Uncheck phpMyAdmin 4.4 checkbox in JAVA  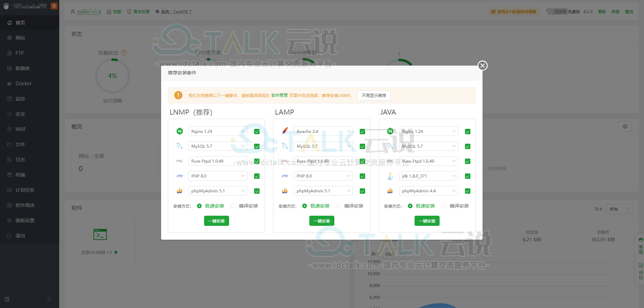pyautogui.click(x=468, y=191)
